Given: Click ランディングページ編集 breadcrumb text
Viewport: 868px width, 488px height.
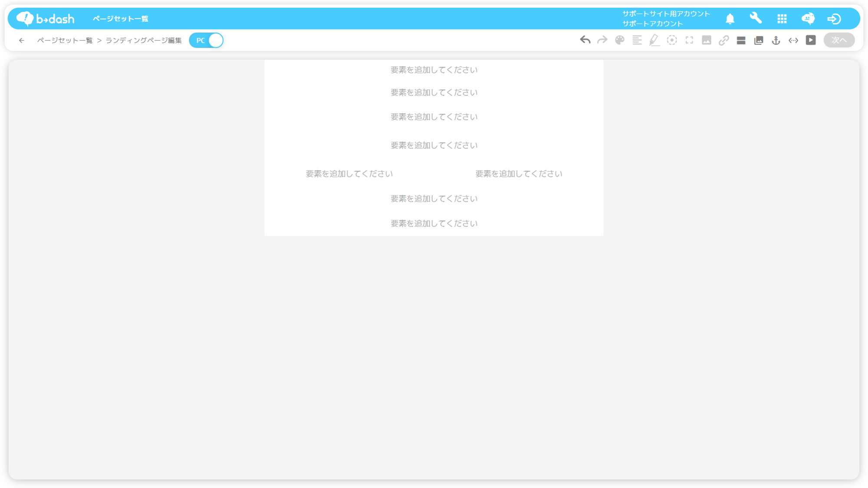Looking at the screenshot, I should [x=144, y=40].
